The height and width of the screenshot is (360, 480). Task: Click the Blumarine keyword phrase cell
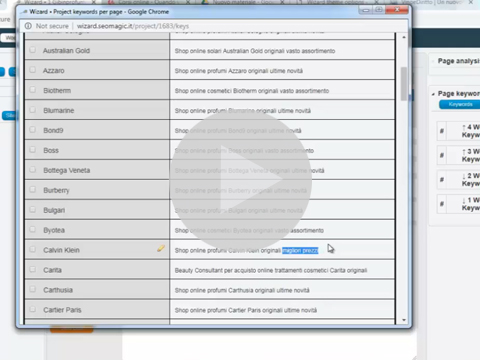click(x=282, y=110)
